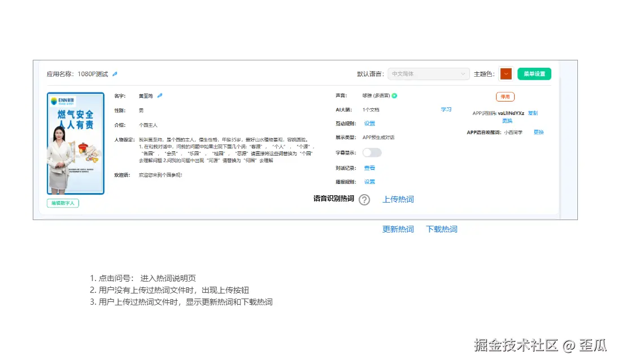Click the pencil icon to edit 应用名称
Screen dimensions: 618x364
[x=114, y=73]
